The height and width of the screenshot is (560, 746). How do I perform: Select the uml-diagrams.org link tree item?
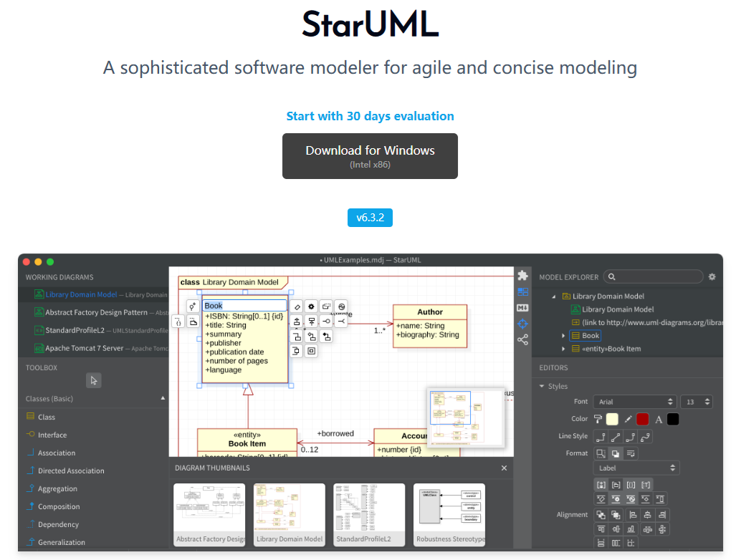[x=647, y=322]
